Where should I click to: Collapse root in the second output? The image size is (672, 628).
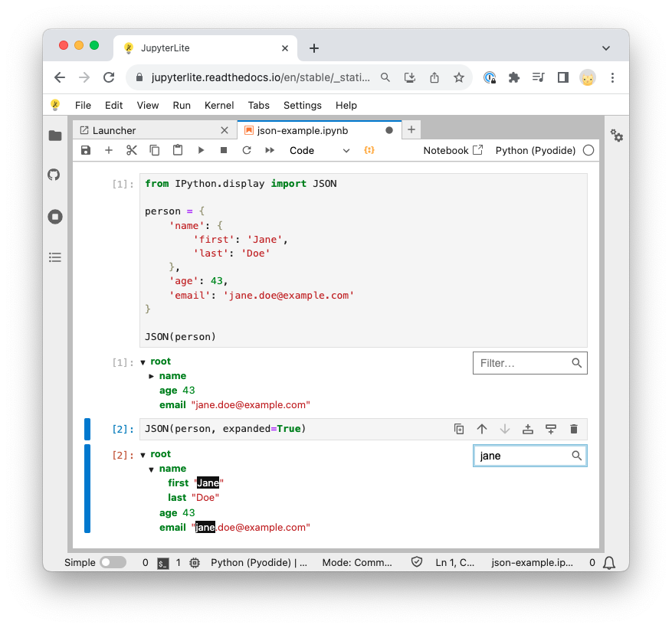143,455
